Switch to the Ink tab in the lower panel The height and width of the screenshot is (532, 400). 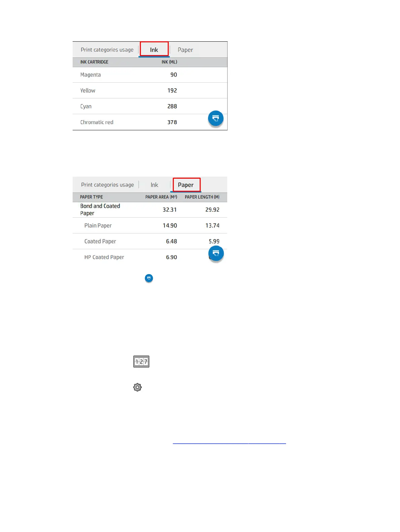pos(154,185)
